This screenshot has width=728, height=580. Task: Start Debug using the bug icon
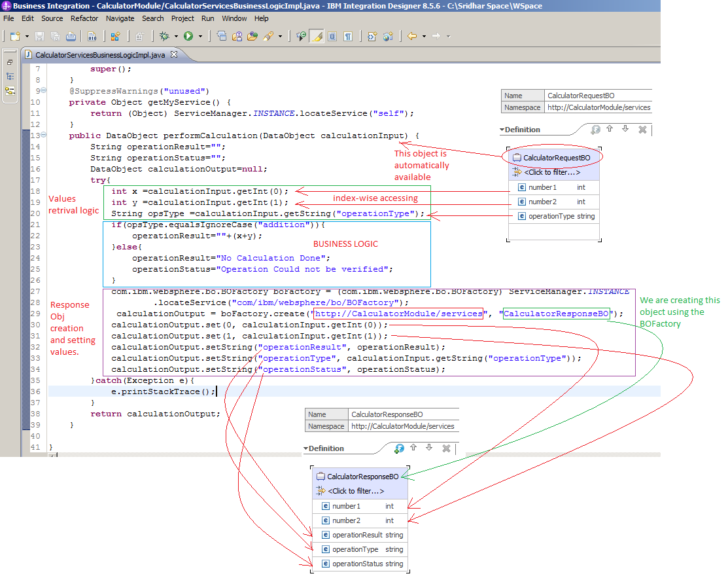pos(164,36)
